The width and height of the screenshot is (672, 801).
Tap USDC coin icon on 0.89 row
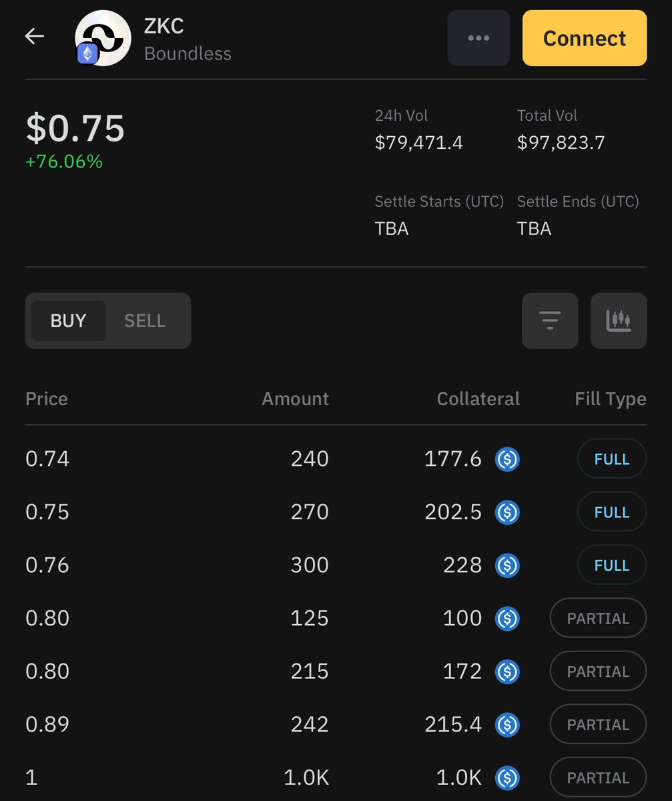coord(507,725)
